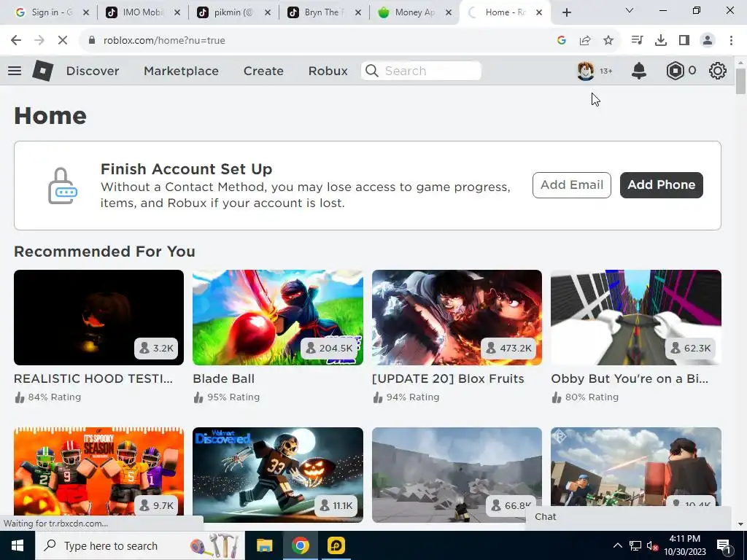Viewport: 747px width, 560px height.
Task: Click the muted volume icon in tray
Action: pyautogui.click(x=652, y=545)
